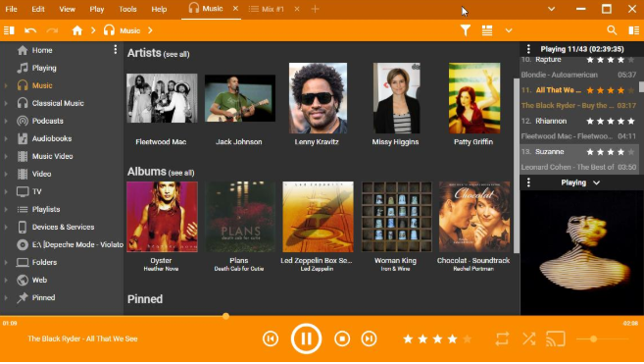This screenshot has width=644, height=364.
Task: Toggle the left sidebar panel icon
Action: tap(9, 30)
